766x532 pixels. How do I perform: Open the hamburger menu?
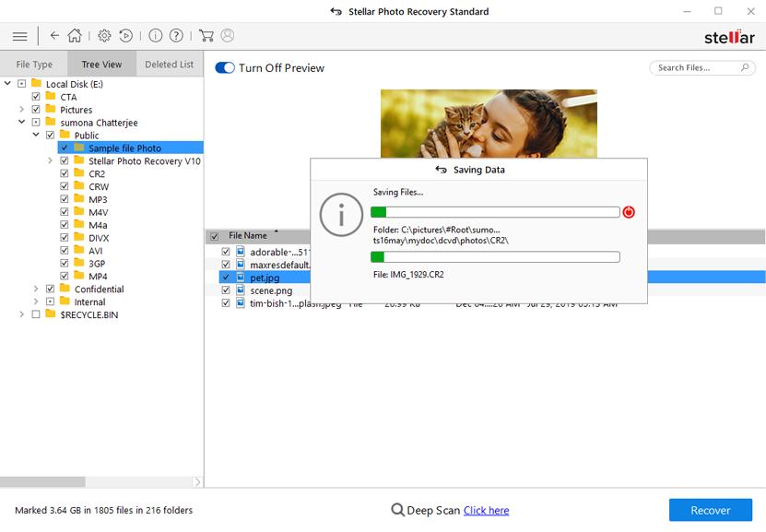click(19, 36)
